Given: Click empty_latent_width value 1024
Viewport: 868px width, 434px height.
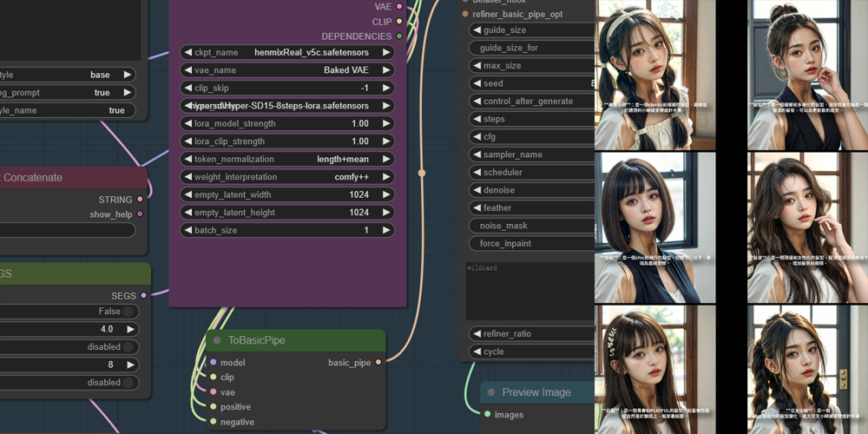Looking at the screenshot, I should pyautogui.click(x=359, y=194).
